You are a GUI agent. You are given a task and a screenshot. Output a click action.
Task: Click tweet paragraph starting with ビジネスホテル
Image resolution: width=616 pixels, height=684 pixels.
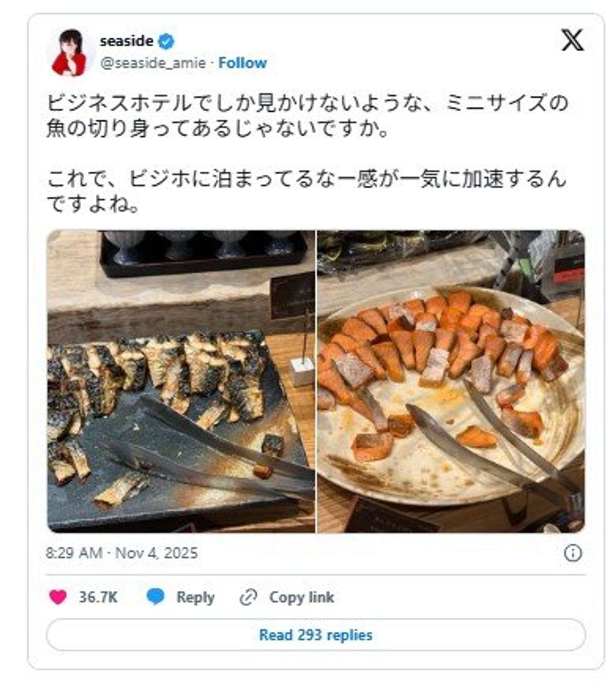tap(307, 116)
